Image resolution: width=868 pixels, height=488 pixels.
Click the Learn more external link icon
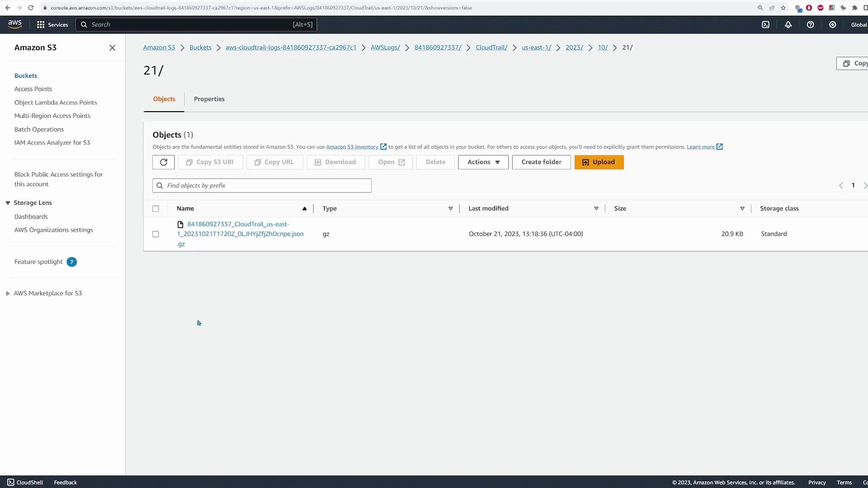coord(720,146)
